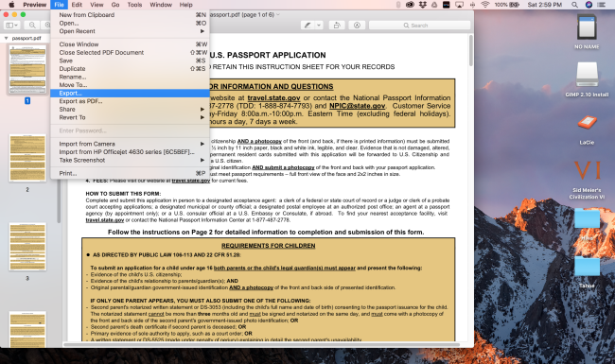Click the Siri icon in the menu bar

[x=589, y=5]
